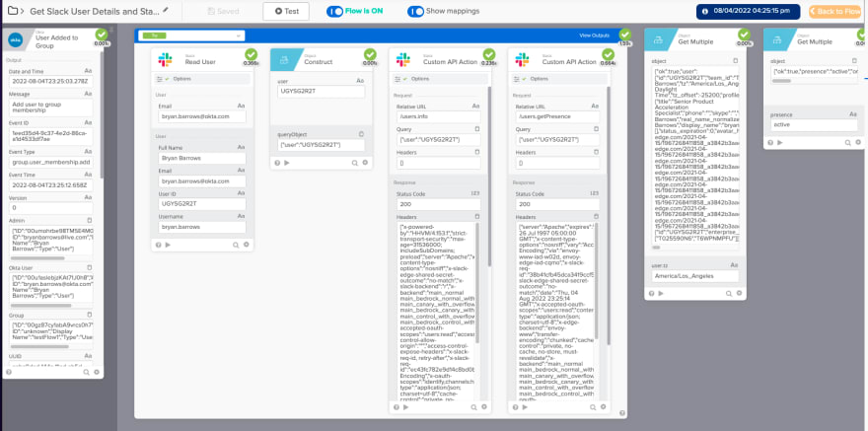Image resolution: width=868 pixels, height=431 pixels.
Task: Click the user field in the Construct card
Action: (321, 92)
